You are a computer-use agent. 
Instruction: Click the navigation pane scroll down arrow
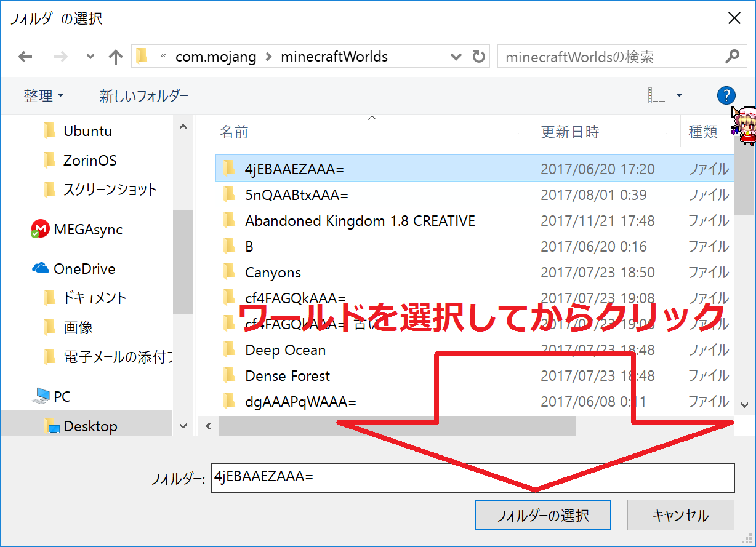click(183, 426)
